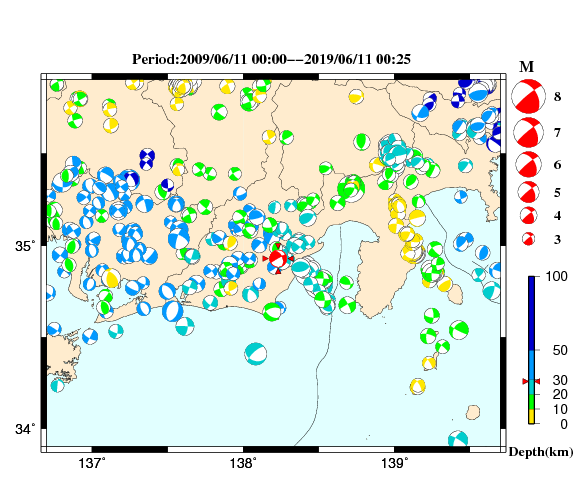Viewport: 580px width, 500px height.
Task: Click the magnitude 8 legend beachball
Action: click(x=528, y=96)
